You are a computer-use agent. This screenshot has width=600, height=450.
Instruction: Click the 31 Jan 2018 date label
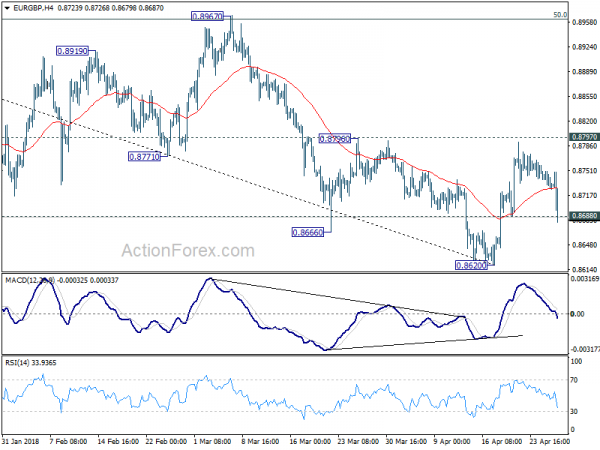click(x=20, y=441)
